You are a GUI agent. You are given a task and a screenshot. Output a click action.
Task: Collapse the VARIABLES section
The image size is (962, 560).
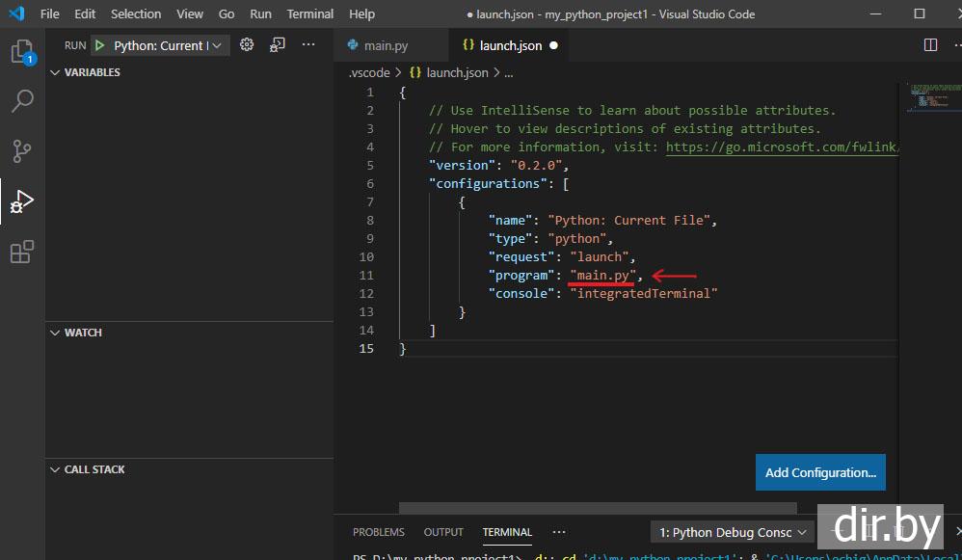tap(92, 72)
